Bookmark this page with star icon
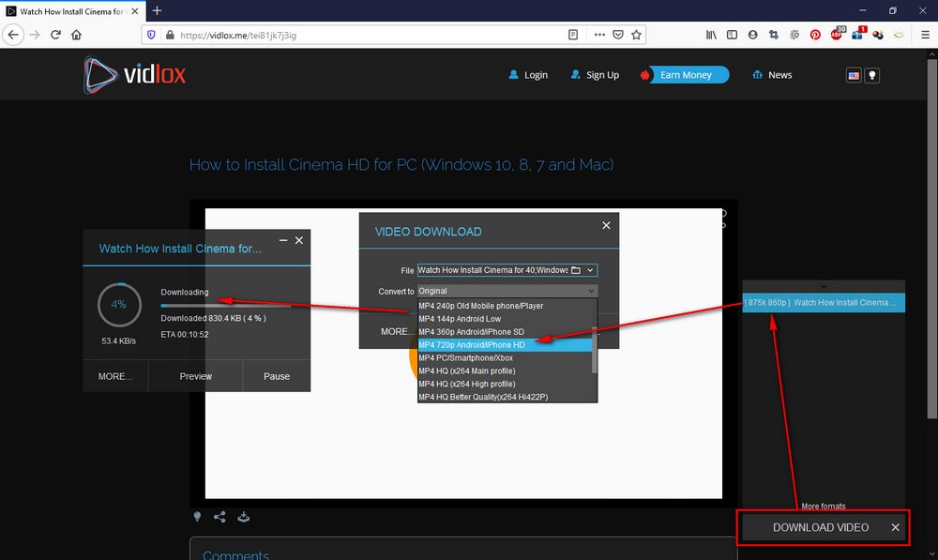Viewport: 938px width, 560px height. 637,35
